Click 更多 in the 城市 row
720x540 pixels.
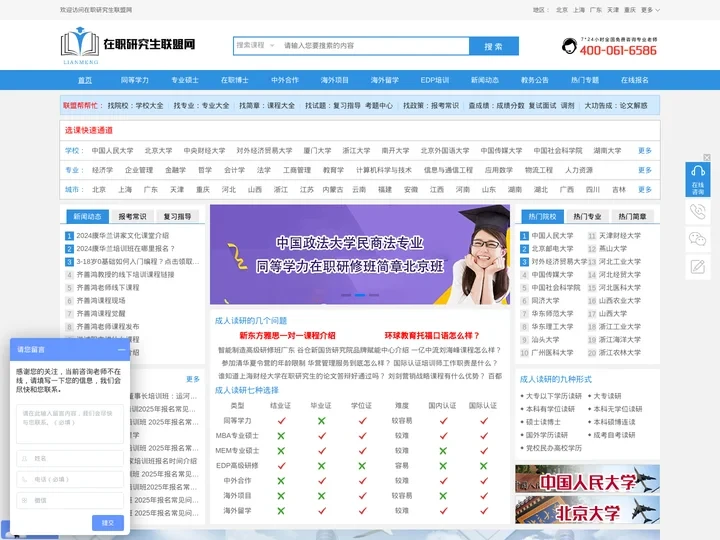[645, 190]
